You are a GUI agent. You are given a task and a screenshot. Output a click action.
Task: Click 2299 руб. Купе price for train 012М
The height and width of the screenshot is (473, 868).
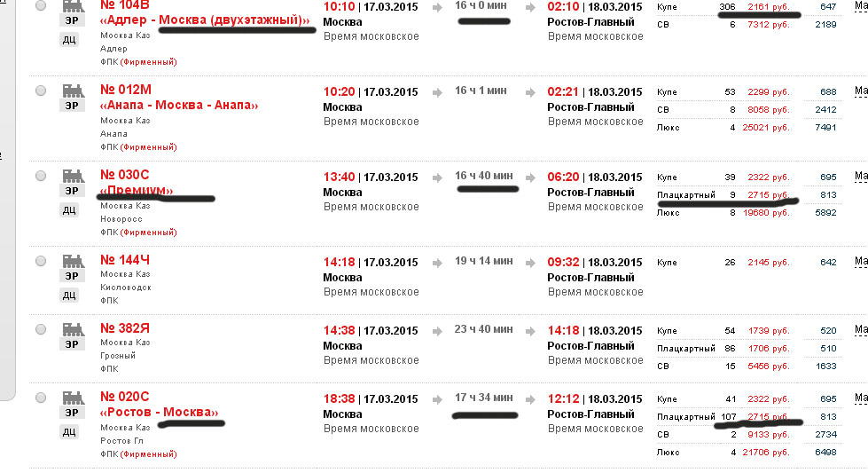769,92
